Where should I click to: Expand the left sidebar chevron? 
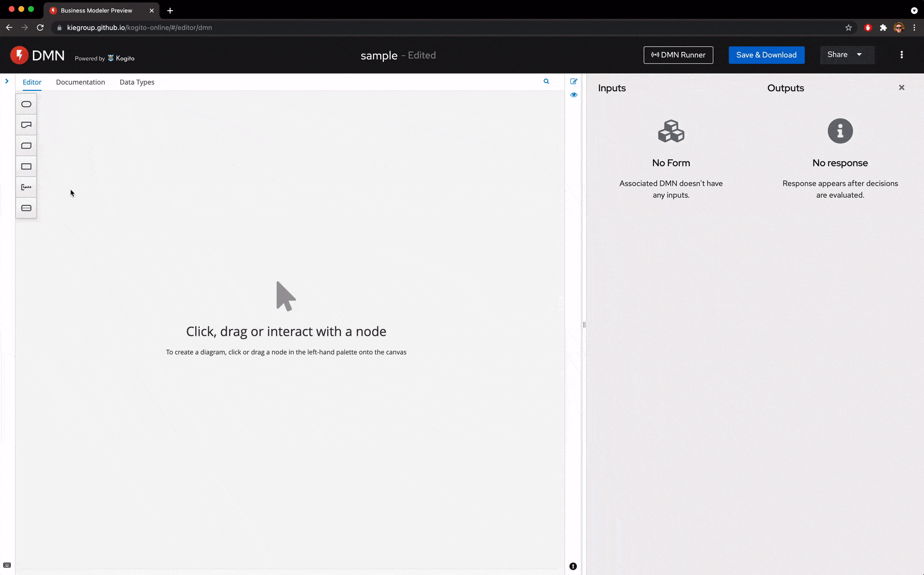point(7,81)
